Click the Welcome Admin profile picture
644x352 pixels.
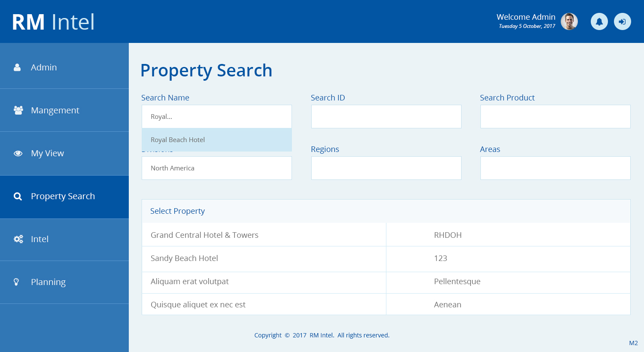[x=569, y=21]
